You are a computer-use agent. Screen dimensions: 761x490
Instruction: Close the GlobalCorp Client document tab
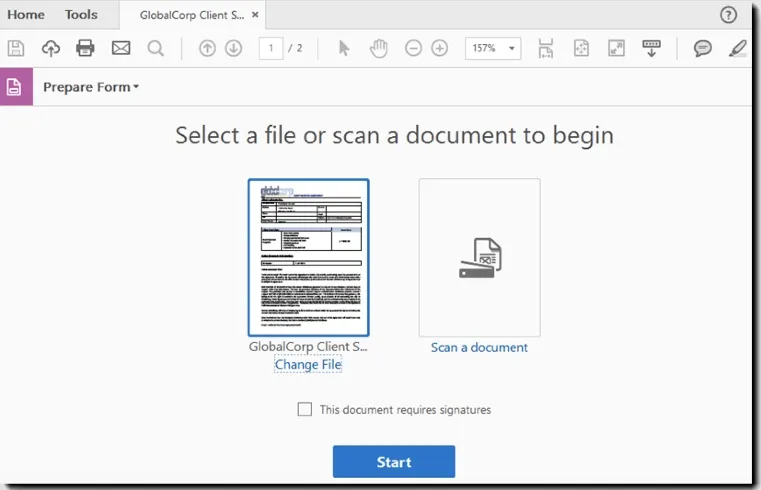(x=255, y=15)
